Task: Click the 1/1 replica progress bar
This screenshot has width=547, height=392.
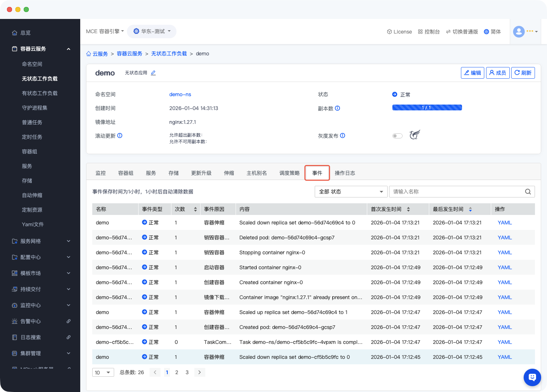Action: coord(427,107)
